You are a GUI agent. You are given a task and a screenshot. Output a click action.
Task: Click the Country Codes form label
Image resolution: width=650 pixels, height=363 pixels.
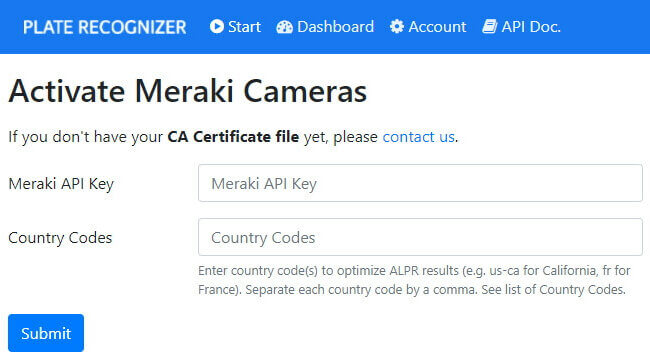pos(60,237)
